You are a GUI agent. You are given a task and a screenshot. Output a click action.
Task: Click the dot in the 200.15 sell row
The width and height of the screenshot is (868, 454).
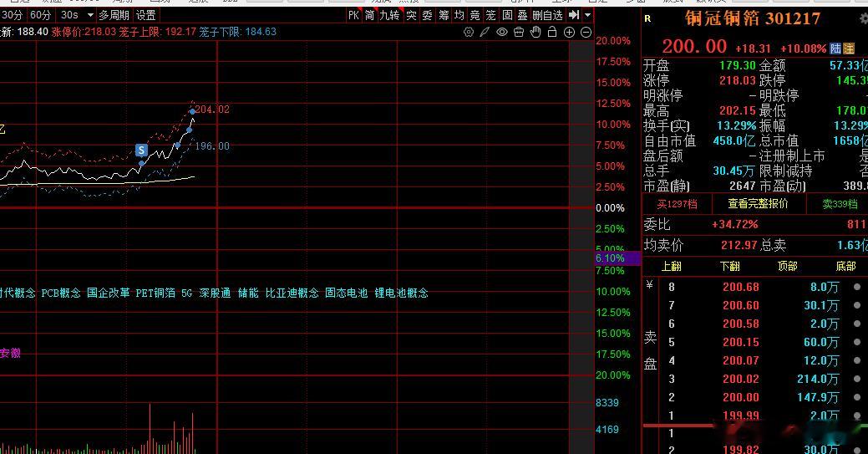point(857,342)
